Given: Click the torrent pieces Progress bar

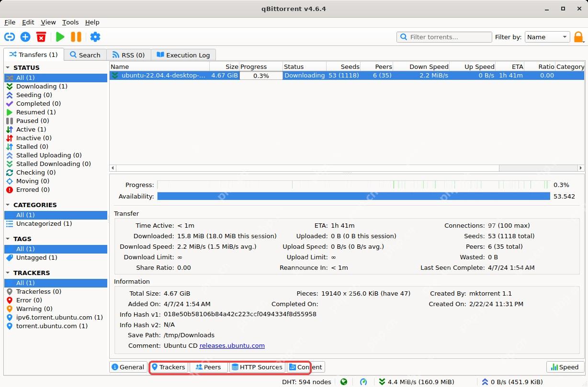Looking at the screenshot, I should point(353,185).
